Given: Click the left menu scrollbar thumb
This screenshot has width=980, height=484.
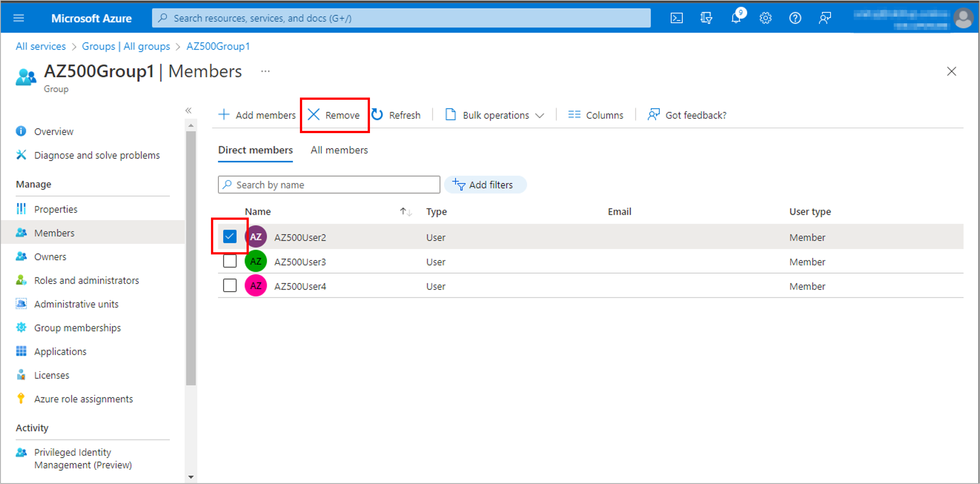Looking at the screenshot, I should tap(191, 258).
